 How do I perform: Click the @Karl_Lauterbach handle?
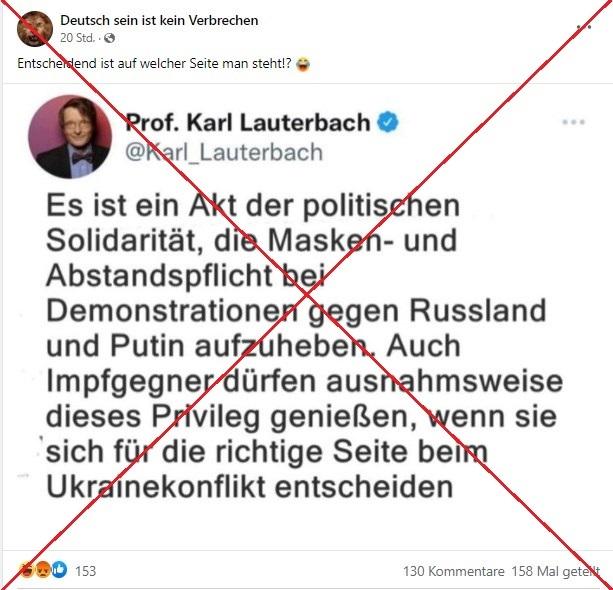point(224,152)
